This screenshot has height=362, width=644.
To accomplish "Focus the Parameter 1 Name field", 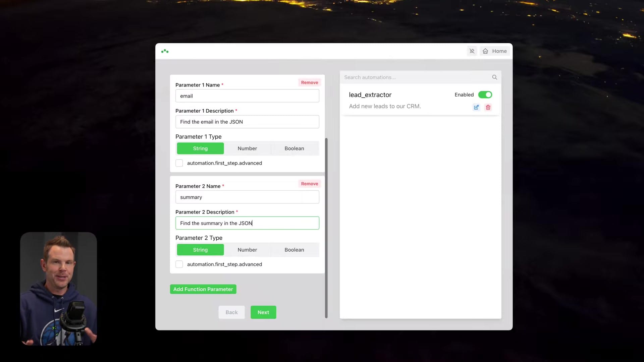I will (x=247, y=96).
